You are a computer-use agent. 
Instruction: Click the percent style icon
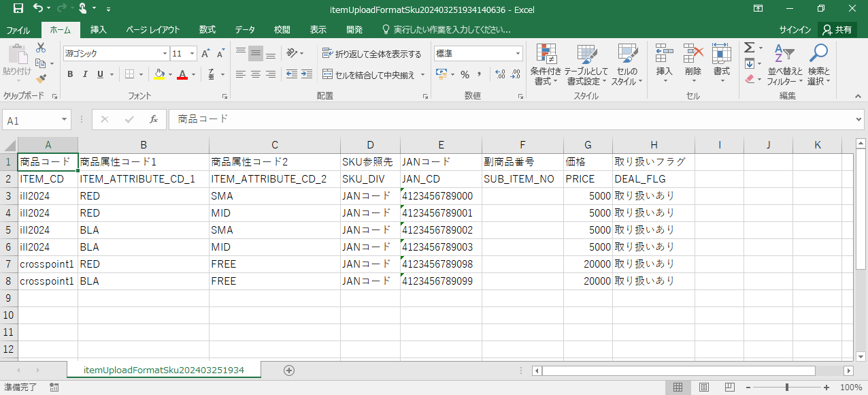(x=465, y=74)
